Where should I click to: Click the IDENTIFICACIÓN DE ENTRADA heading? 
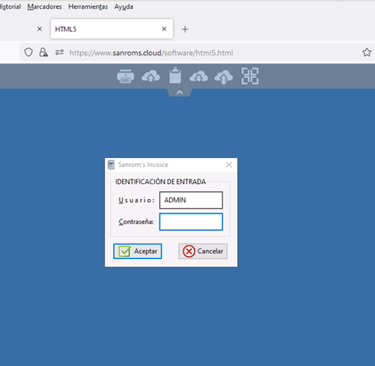(x=161, y=182)
